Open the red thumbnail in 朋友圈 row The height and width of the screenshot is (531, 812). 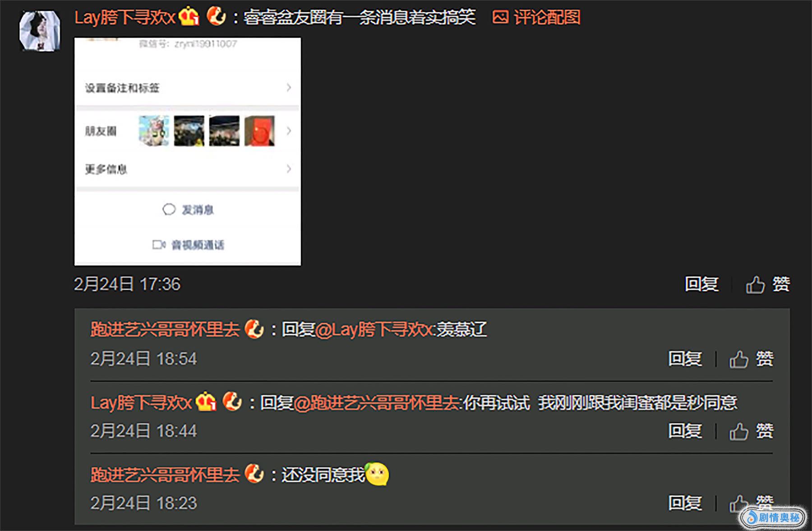[259, 131]
